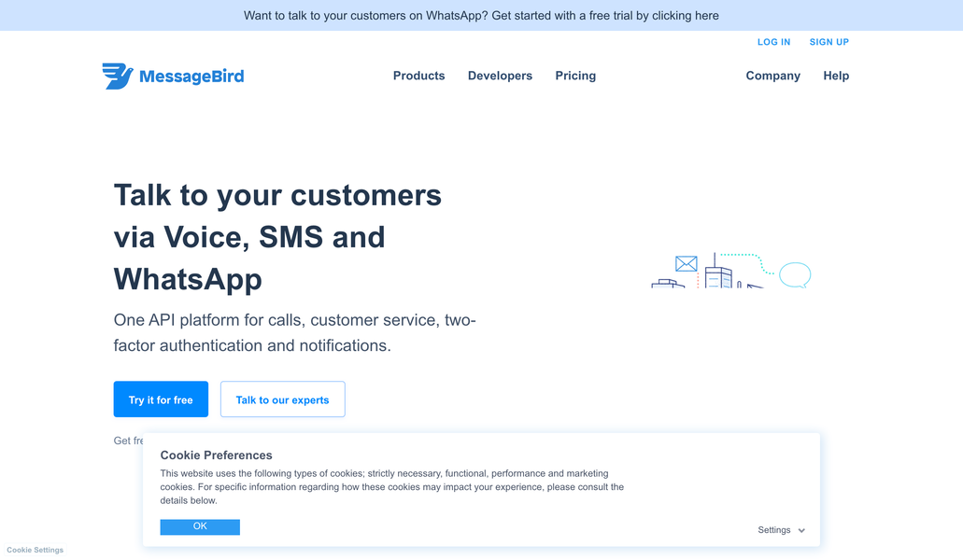Click the tall antenna tower building illustration
This screenshot has height=560, width=963.
pyautogui.click(x=717, y=273)
